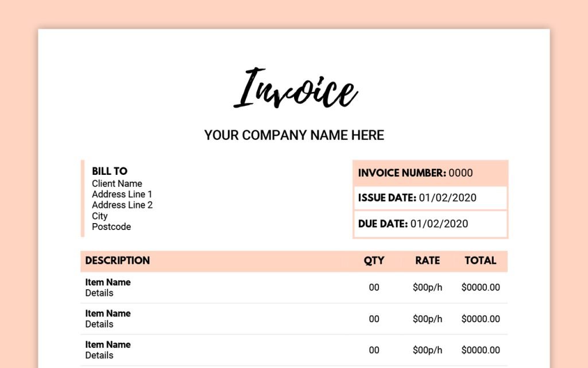The image size is (588, 368).
Task: Click the INVOICE NUMBER 0000 box
Action: [x=430, y=173]
